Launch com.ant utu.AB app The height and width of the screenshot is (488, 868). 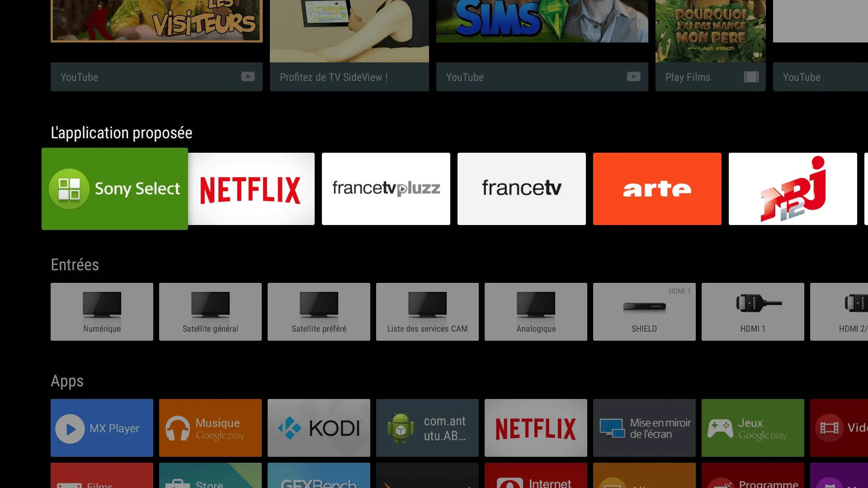(427, 428)
